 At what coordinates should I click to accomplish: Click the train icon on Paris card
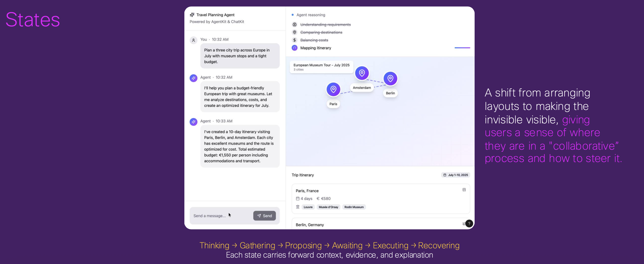(464, 190)
